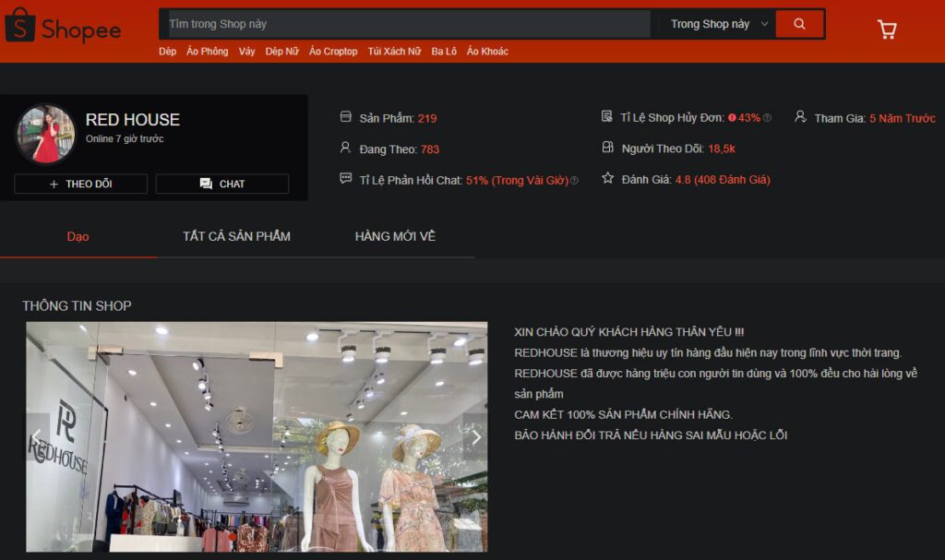Image resolution: width=945 pixels, height=560 pixels.
Task: Click the REDHOUSE storefront banner photo
Action: pyautogui.click(x=257, y=436)
